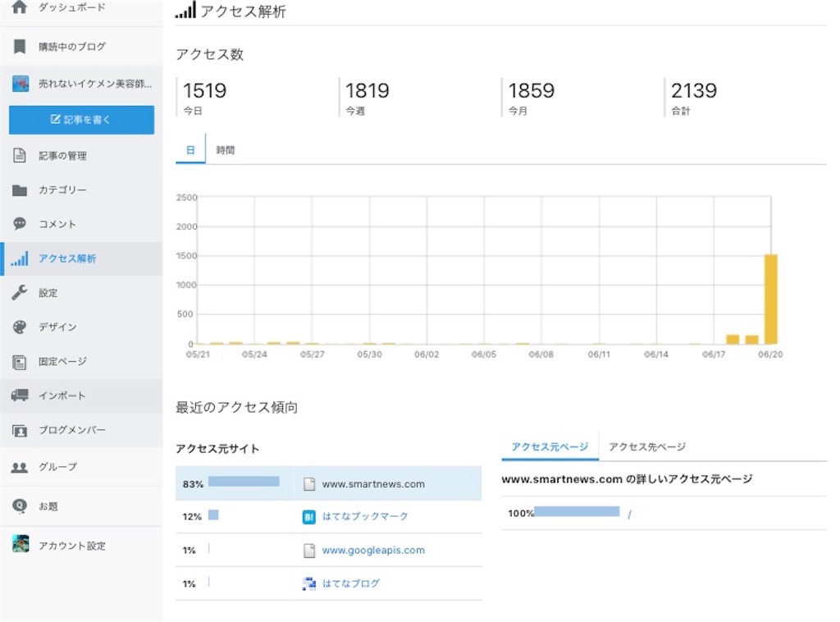Screen dimensions: 840x622
Task: Click the 売れないイケメン美容師 blog name
Action: click(95, 84)
